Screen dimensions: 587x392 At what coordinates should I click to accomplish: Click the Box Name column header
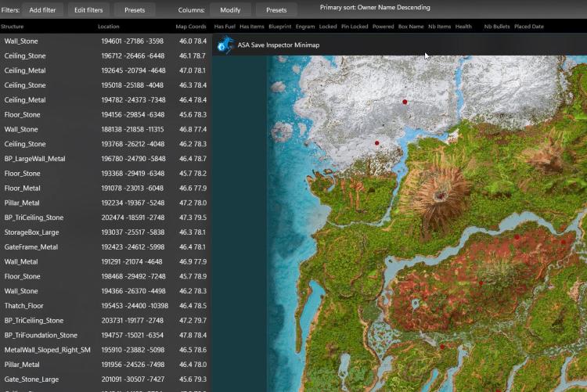(411, 27)
